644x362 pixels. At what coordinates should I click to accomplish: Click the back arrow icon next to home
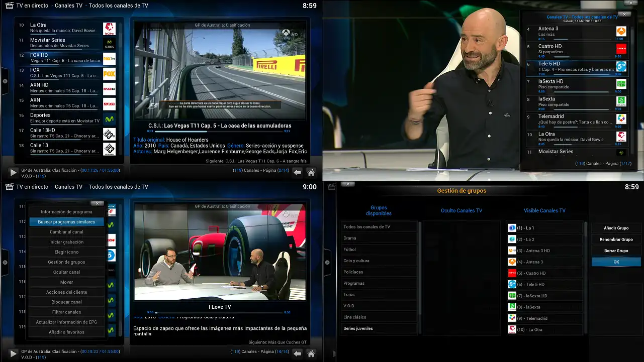[297, 172]
